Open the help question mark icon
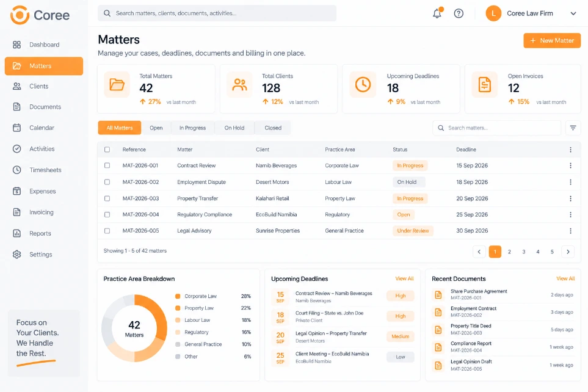The height and width of the screenshot is (392, 588). pos(459,13)
